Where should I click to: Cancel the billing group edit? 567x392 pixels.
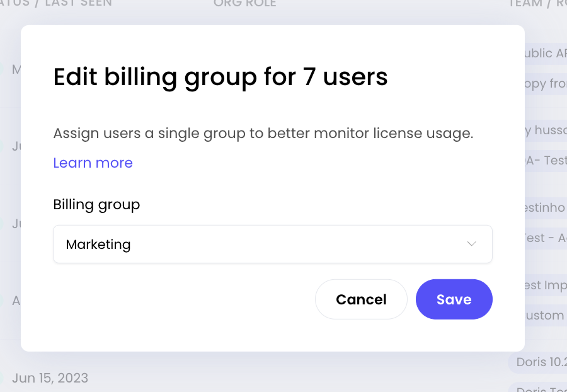tap(361, 299)
